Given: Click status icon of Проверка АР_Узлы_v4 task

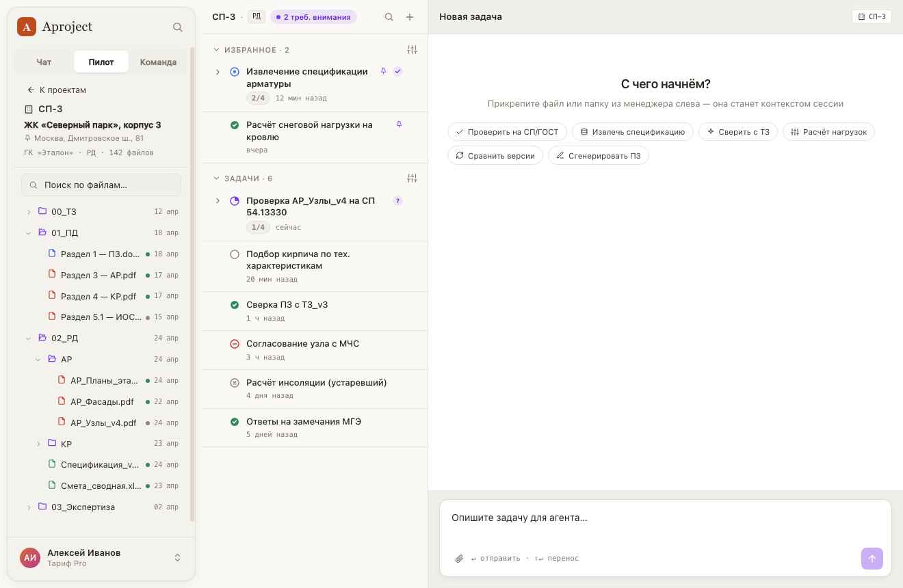Looking at the screenshot, I should tap(235, 201).
